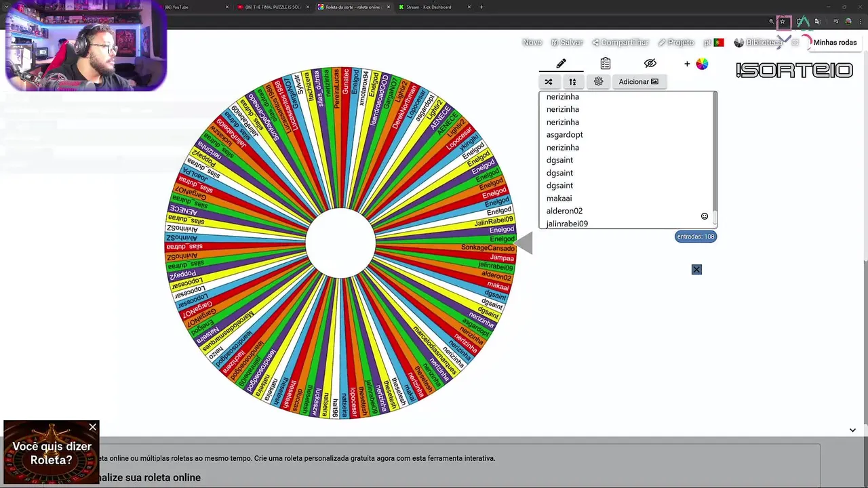Shuffle the entries with the shuffle icon

(549, 81)
